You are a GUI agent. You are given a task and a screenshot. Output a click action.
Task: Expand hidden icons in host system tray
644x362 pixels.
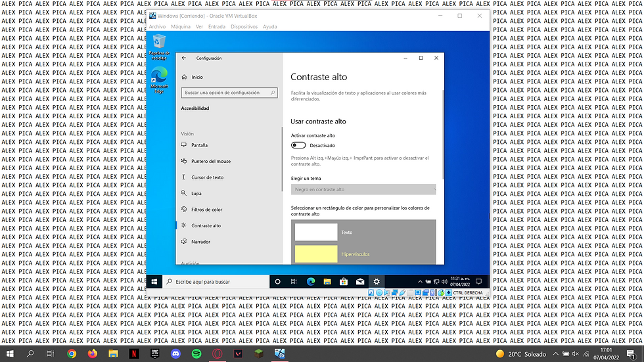tap(555, 354)
